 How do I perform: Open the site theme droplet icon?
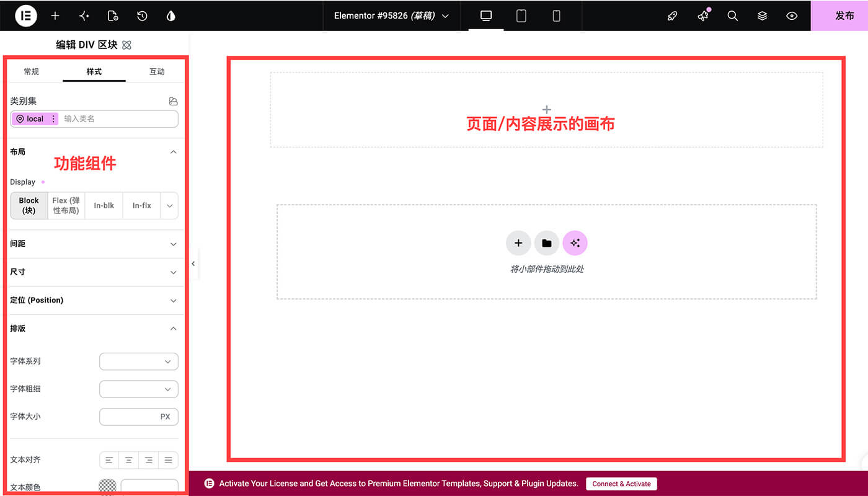pos(171,16)
